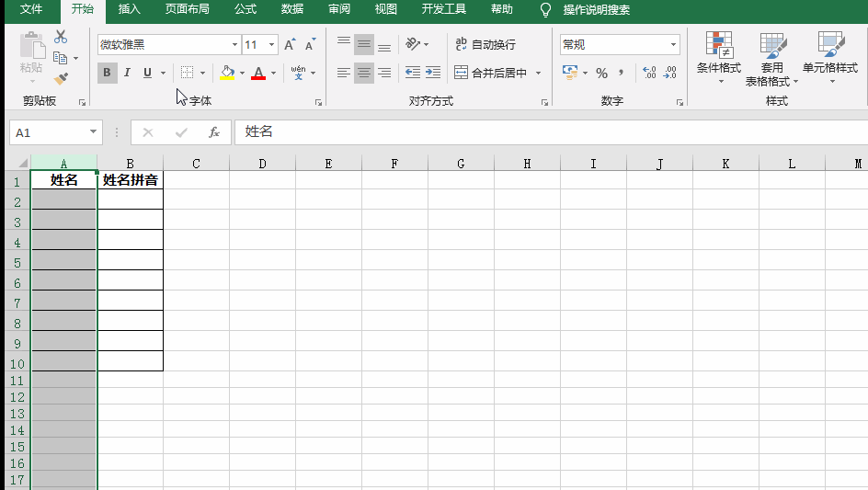
Task: Open the 常规 number format dropdown
Action: 673,44
